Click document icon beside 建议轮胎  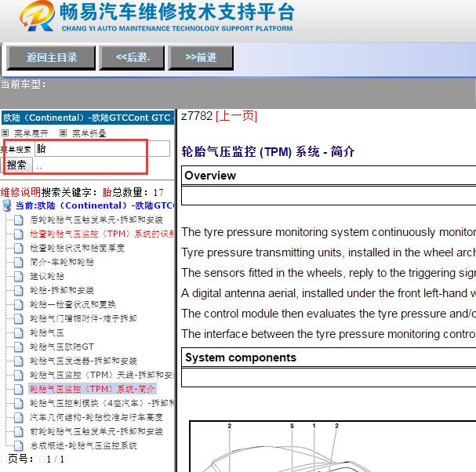[19, 276]
